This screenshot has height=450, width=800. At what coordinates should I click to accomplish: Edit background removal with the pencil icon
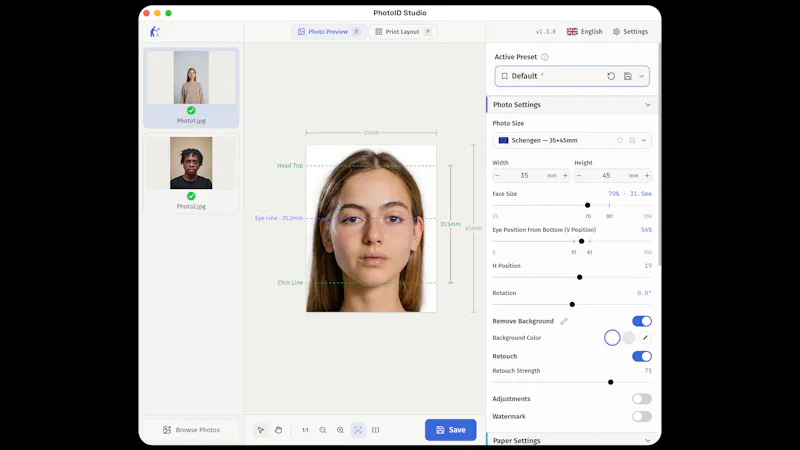pos(564,321)
